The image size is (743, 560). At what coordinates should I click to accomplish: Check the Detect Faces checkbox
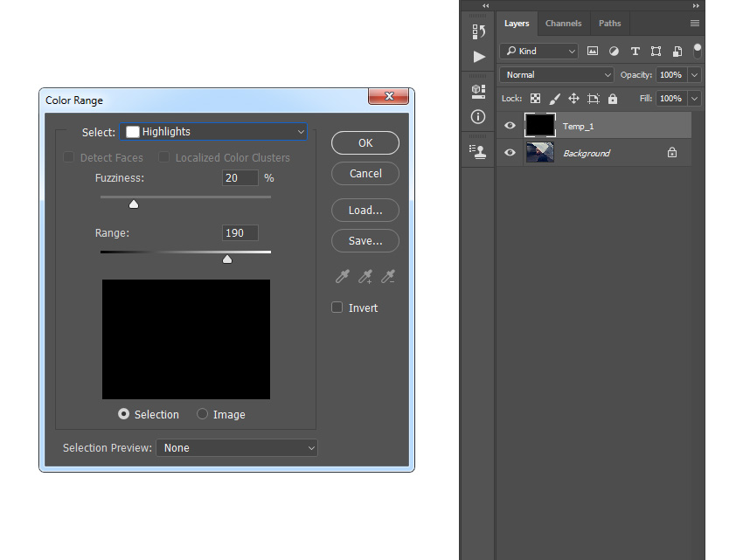click(69, 157)
